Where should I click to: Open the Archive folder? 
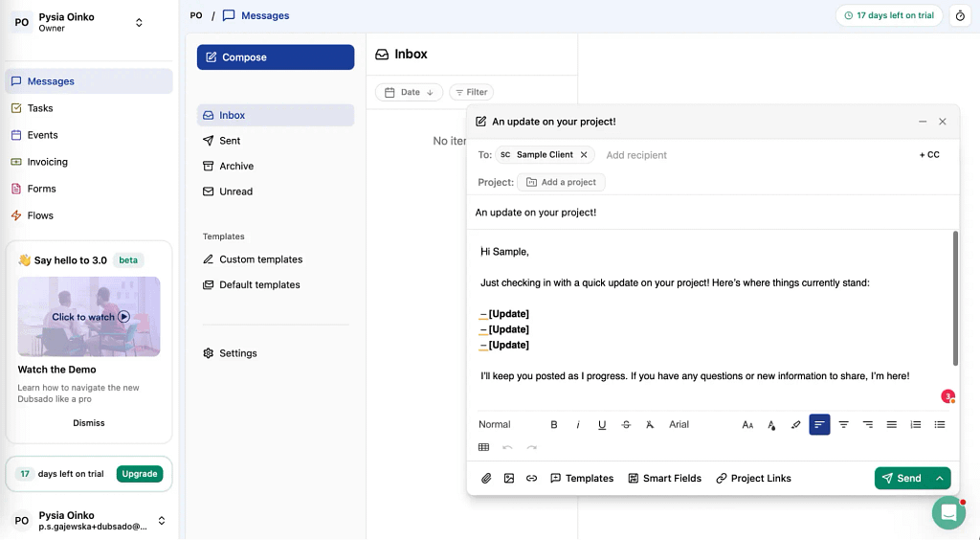click(276, 166)
